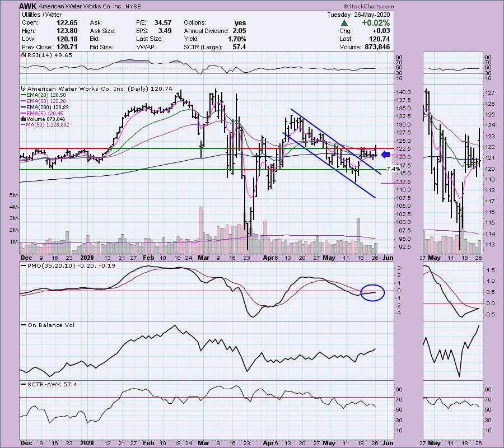Select the Prev Close value 120.71

click(67, 47)
